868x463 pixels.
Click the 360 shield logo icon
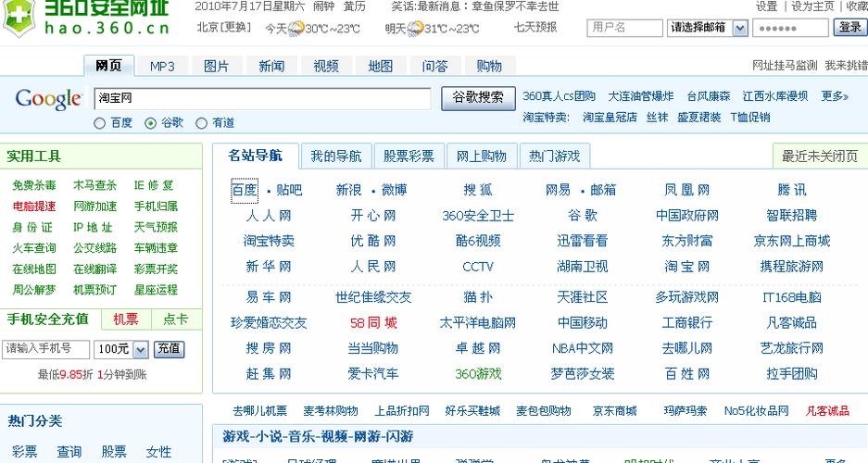point(19,18)
